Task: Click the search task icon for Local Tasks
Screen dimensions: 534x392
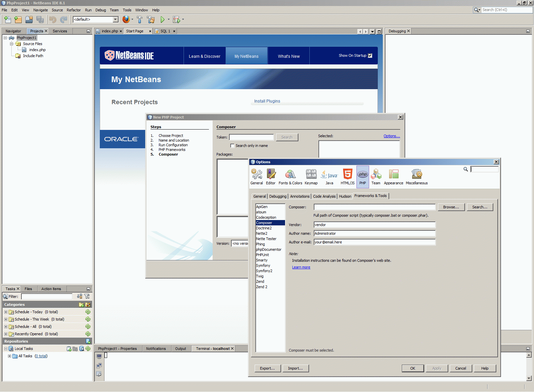Action: (82, 349)
